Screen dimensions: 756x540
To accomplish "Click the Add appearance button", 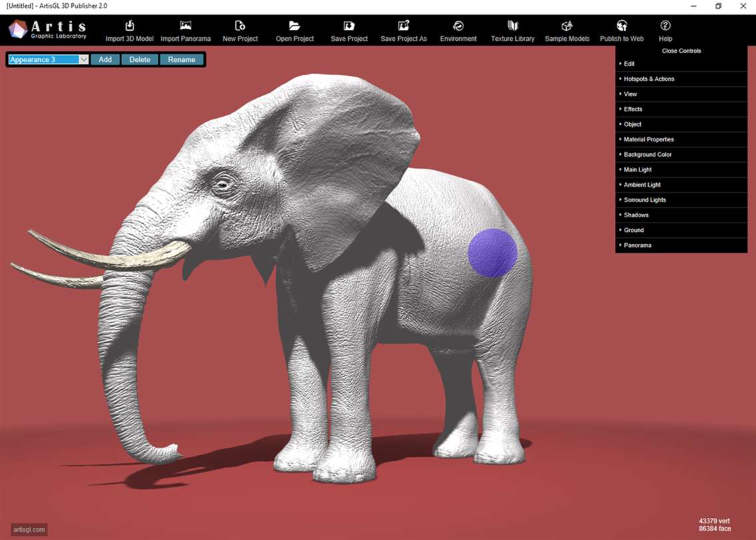I will click(x=105, y=59).
